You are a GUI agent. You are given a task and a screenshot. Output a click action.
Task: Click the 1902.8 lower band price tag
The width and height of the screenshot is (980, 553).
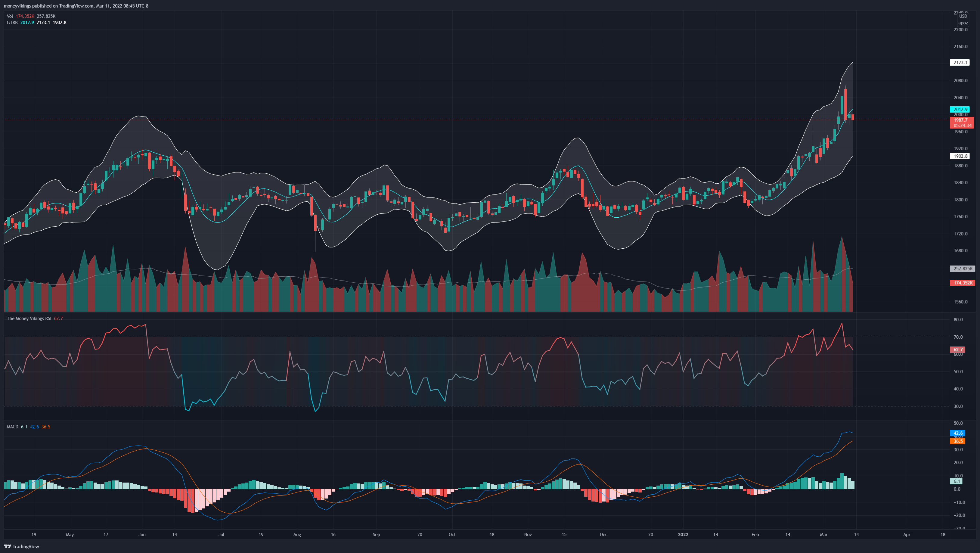(x=960, y=156)
